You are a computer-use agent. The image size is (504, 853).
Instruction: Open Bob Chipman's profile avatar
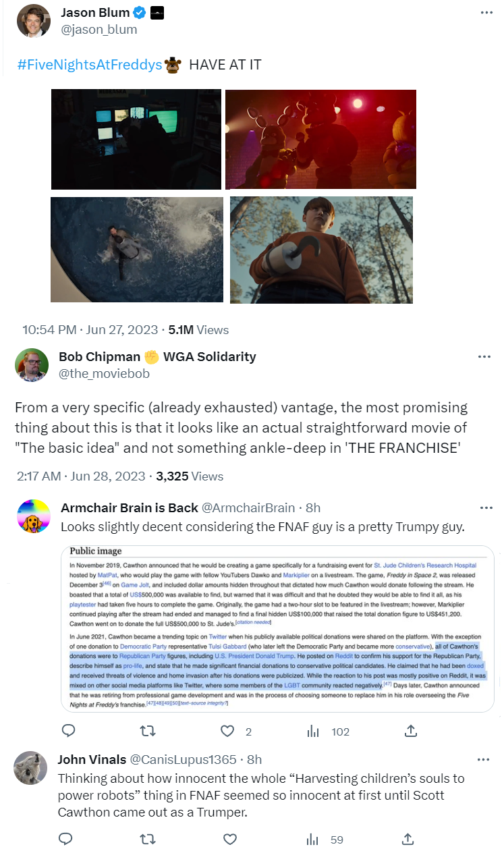click(x=32, y=365)
